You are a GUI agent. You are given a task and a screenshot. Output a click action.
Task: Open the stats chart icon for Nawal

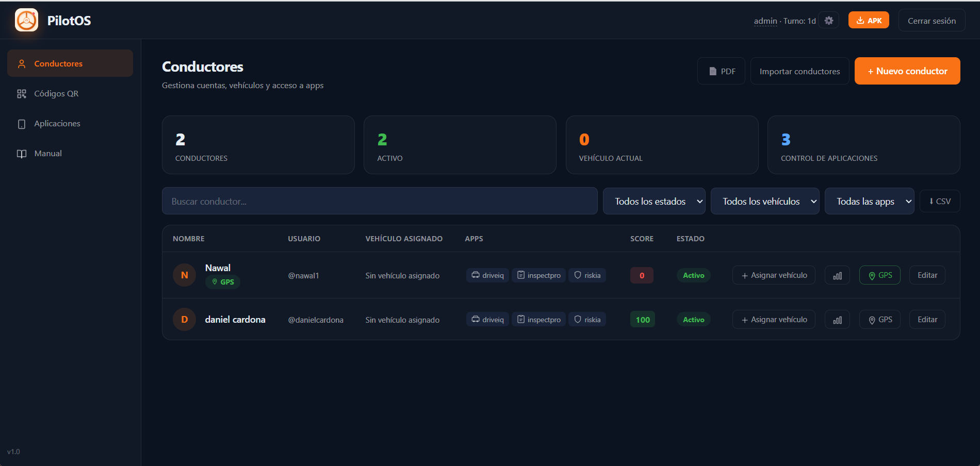pos(837,275)
